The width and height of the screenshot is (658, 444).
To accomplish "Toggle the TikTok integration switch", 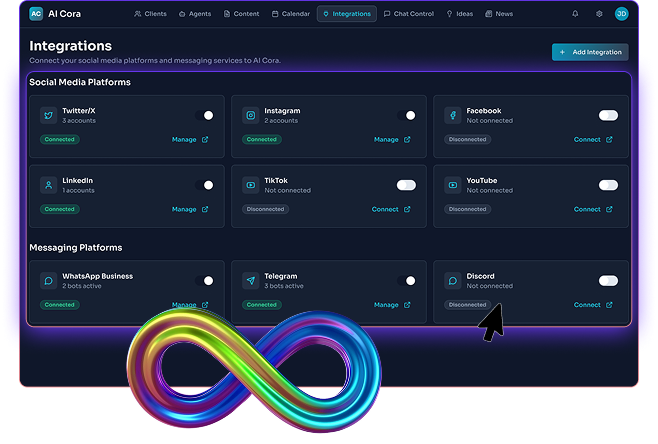I will (406, 185).
